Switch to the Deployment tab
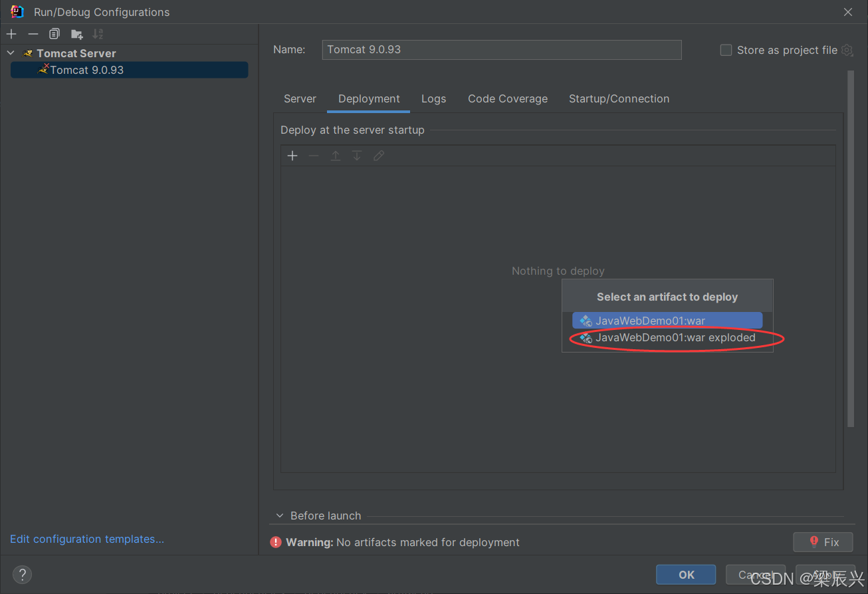The image size is (868, 594). pyautogui.click(x=369, y=98)
